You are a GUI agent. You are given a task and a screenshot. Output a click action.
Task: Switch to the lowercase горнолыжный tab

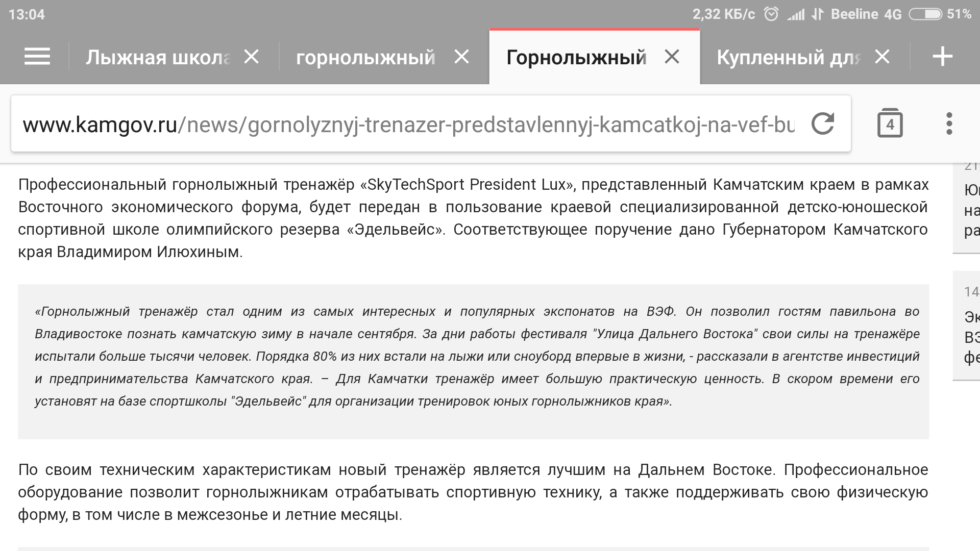point(365,57)
